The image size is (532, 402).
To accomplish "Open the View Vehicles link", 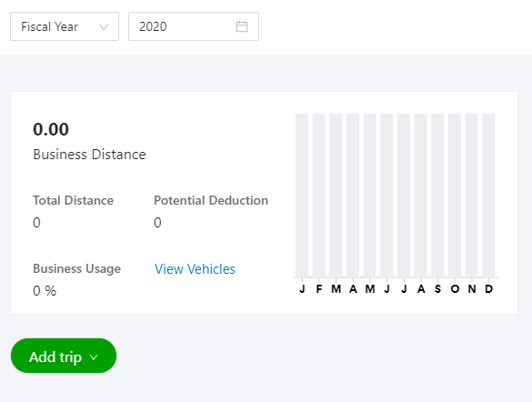I will pos(195,269).
